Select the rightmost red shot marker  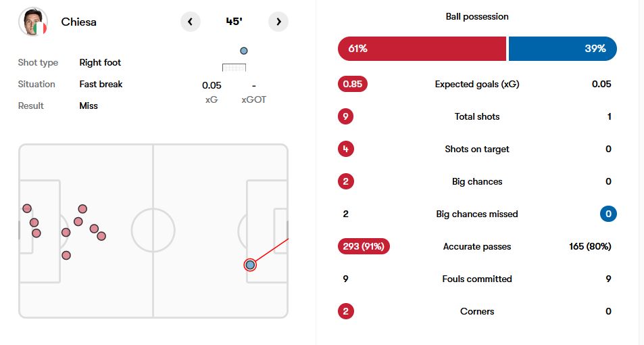[101, 236]
